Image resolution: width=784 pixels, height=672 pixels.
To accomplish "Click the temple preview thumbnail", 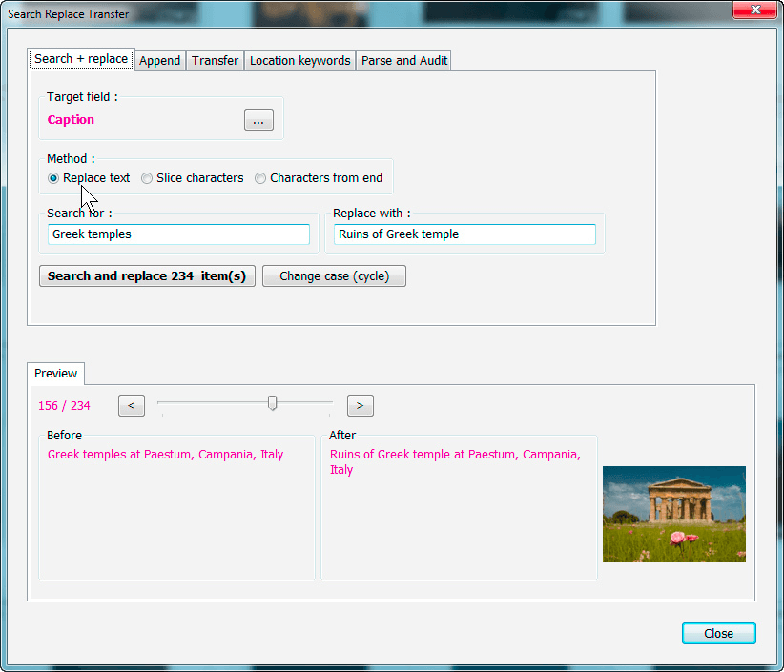I will [x=674, y=514].
